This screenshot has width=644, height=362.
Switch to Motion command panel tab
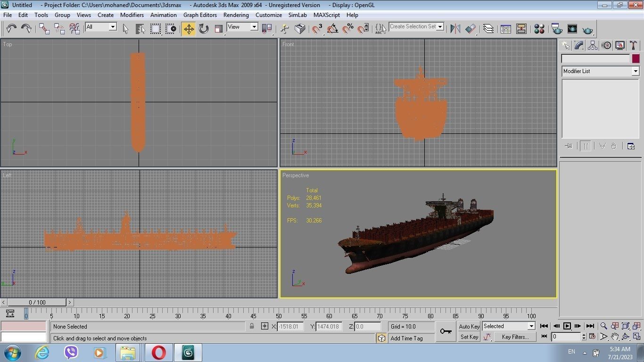tap(607, 45)
